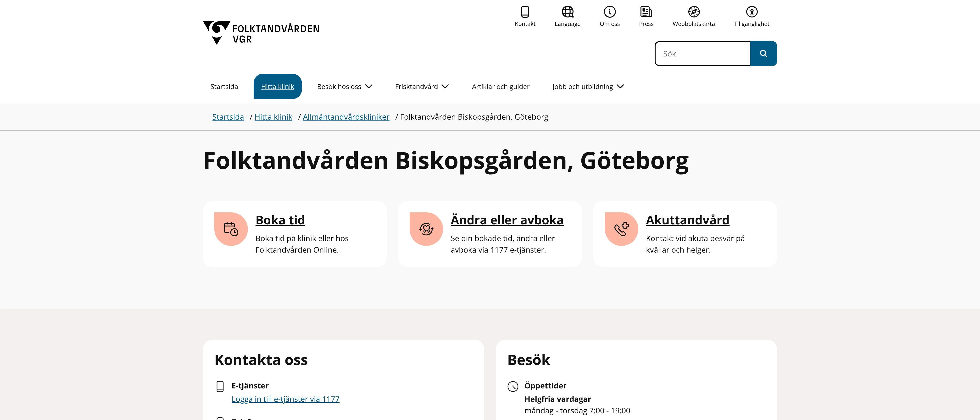980x420 pixels.
Task: Open the Frisktandvård menu
Action: (x=422, y=87)
